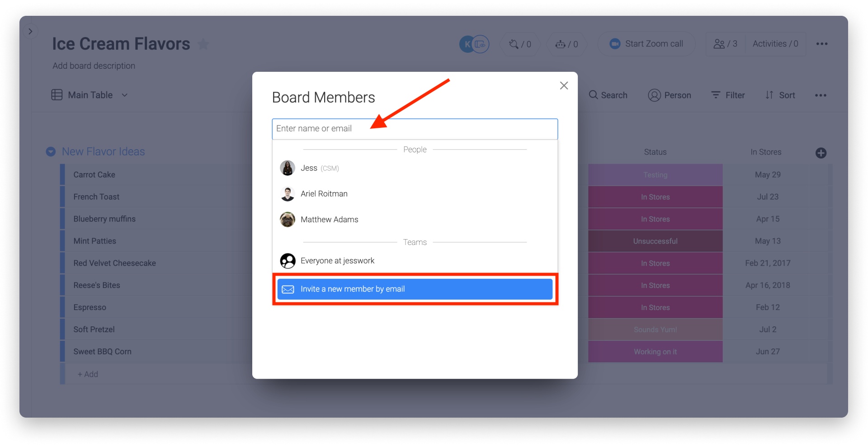The width and height of the screenshot is (868, 447).
Task: Click Add board description
Action: pos(94,66)
